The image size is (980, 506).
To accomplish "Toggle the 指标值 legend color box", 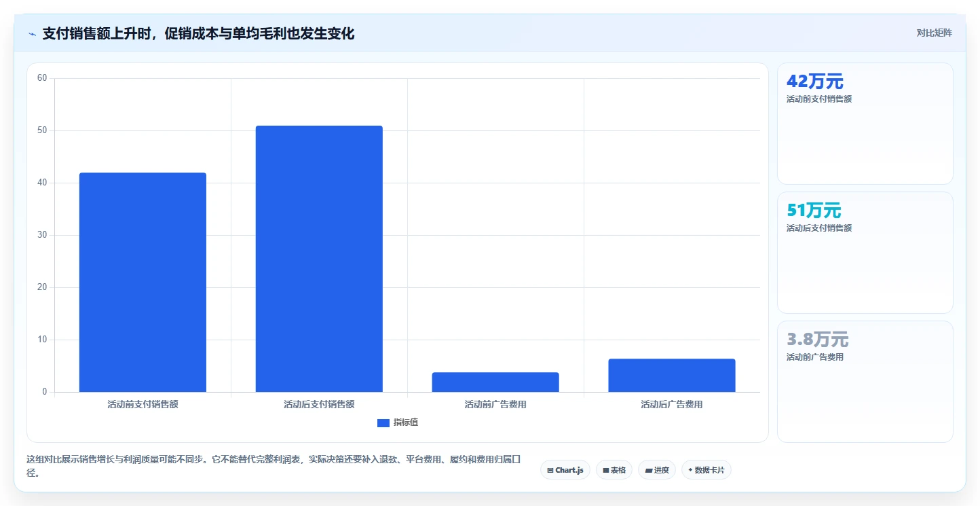I will tap(383, 422).
